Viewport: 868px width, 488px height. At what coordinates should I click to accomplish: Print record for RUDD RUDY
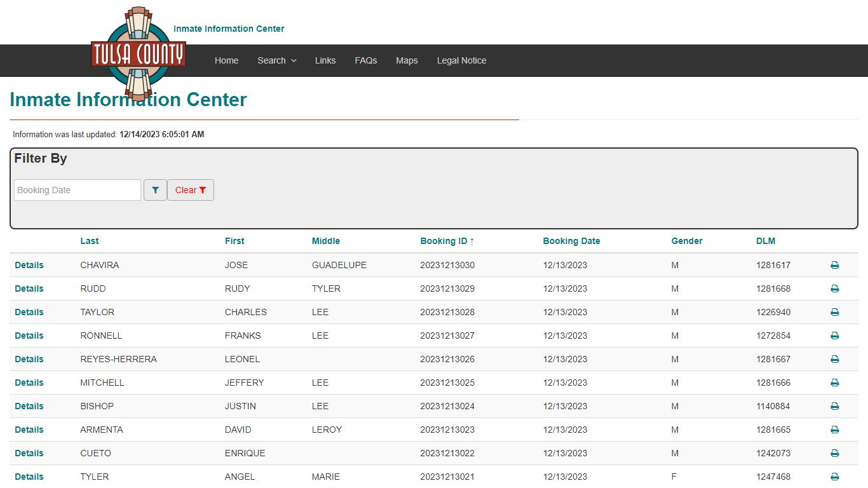(x=834, y=288)
